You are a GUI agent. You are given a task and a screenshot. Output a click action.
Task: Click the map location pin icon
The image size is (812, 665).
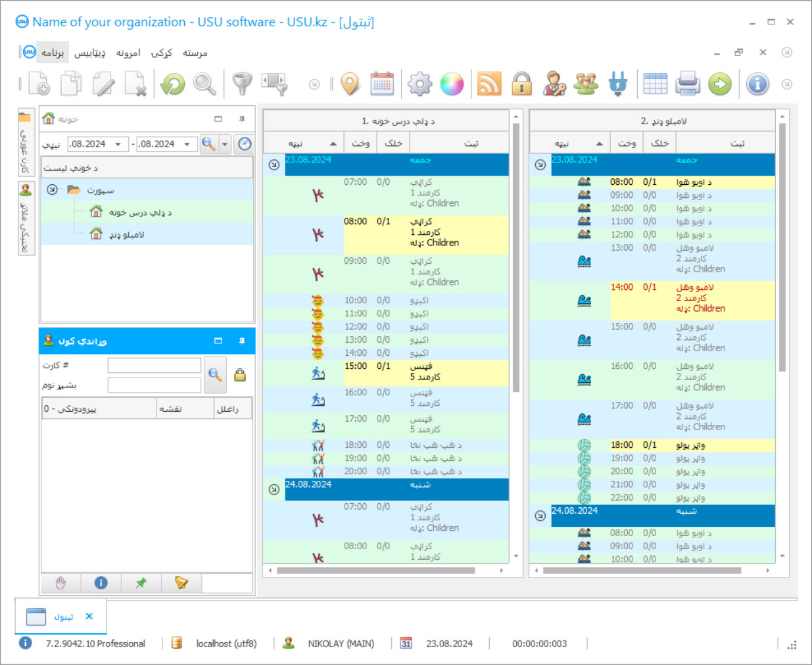coord(350,84)
